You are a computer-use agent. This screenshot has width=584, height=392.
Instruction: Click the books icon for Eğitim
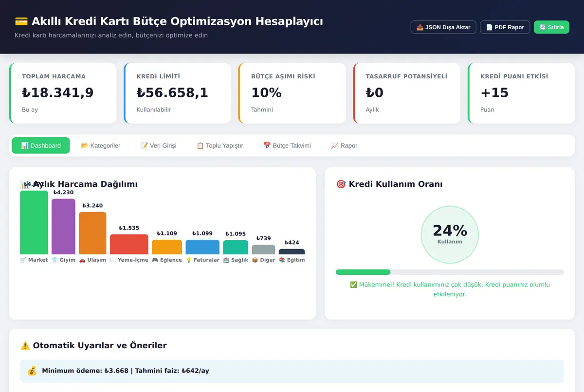click(282, 260)
